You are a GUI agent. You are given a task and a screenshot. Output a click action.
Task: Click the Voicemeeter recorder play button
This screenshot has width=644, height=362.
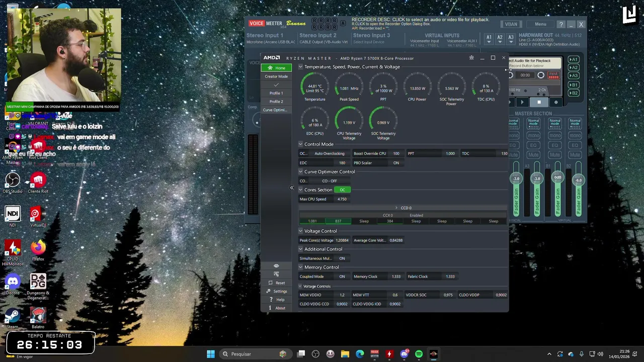pyautogui.click(x=522, y=102)
